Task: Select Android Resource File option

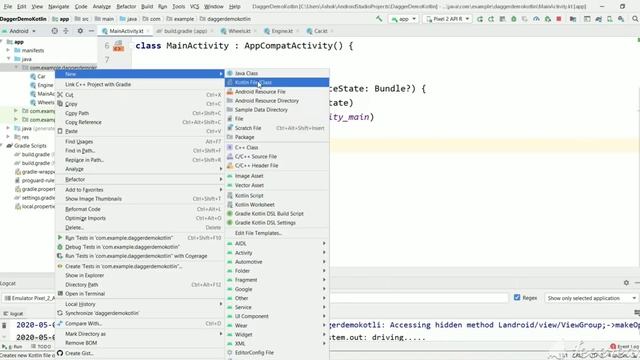Action: (277, 91)
